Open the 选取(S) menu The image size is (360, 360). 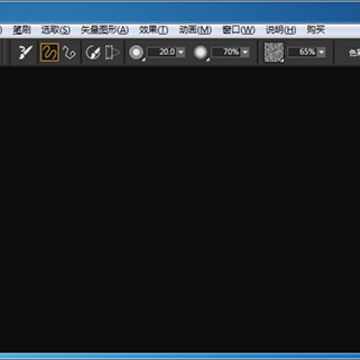click(x=56, y=30)
